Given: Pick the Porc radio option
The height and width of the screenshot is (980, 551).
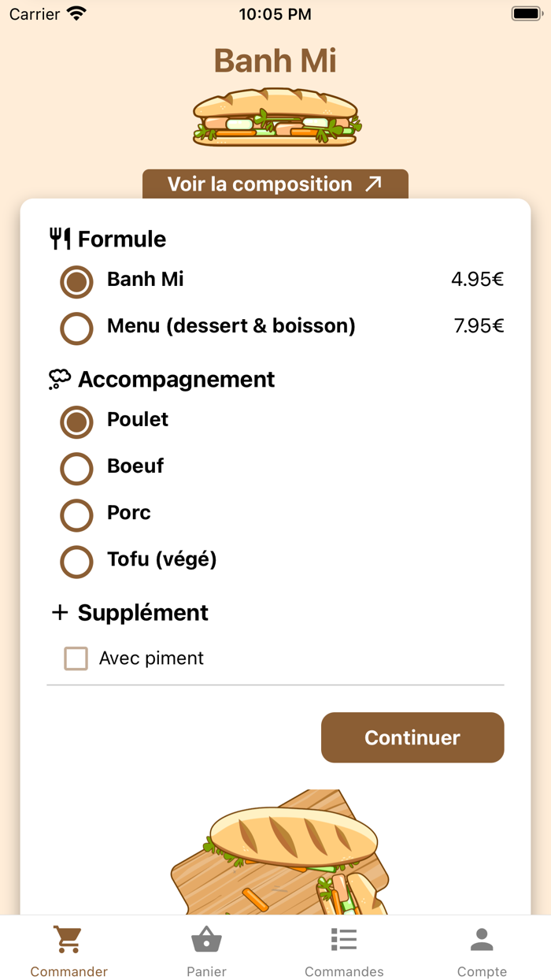Looking at the screenshot, I should 76,514.
